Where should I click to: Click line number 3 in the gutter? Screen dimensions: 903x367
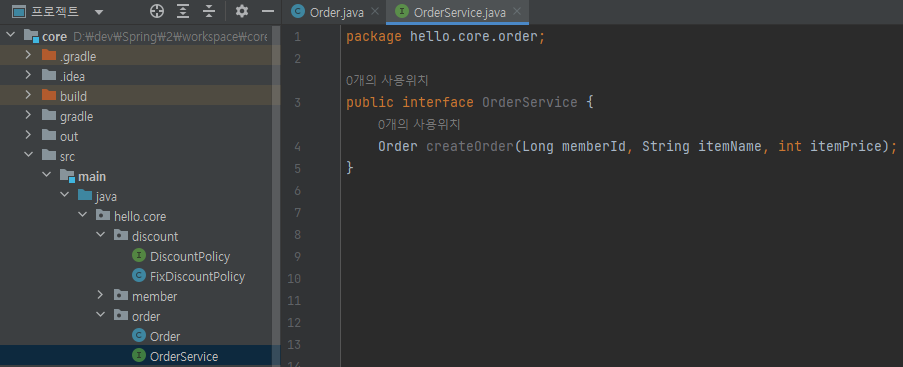[297, 103]
